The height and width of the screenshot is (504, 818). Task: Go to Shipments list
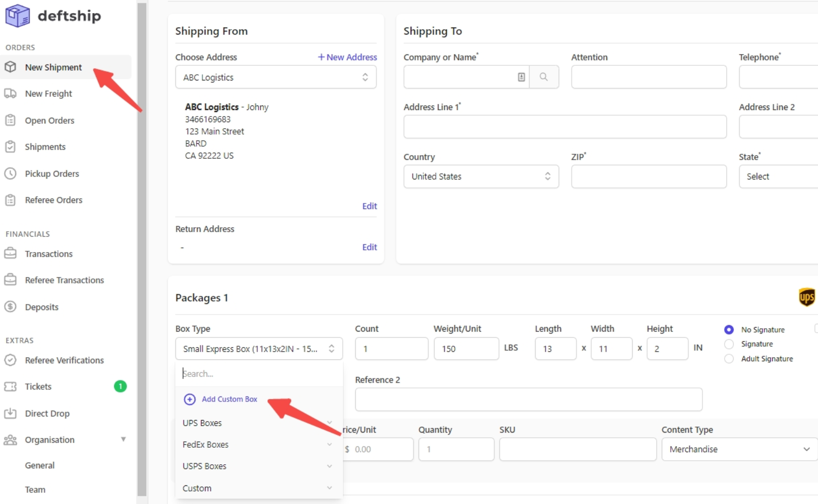point(45,147)
